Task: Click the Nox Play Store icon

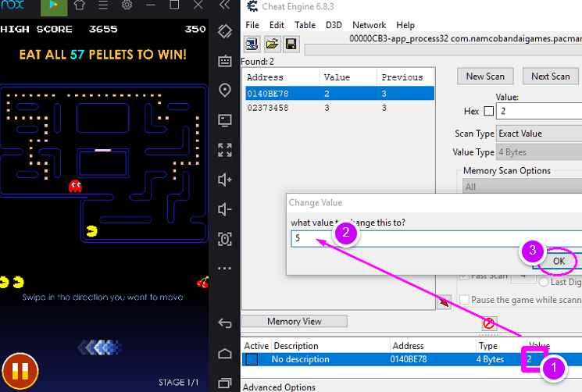Action: pyautogui.click(x=54, y=6)
